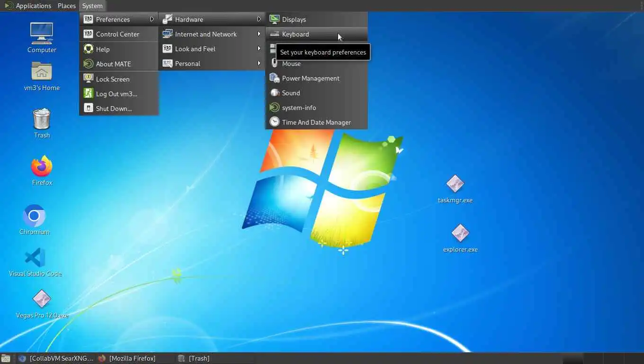Open Mouse preferences

(x=316, y=64)
